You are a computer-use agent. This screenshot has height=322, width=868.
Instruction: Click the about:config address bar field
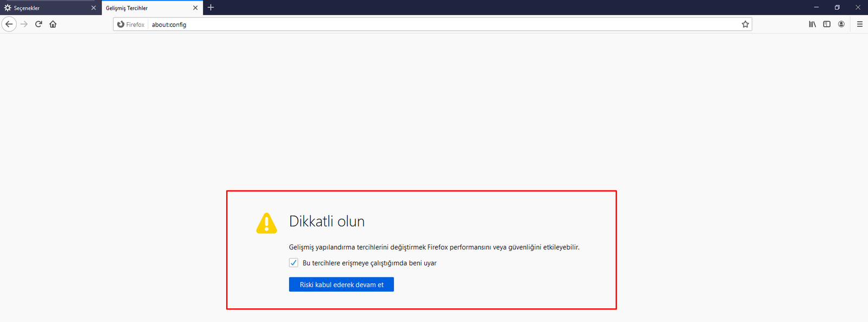(434, 24)
